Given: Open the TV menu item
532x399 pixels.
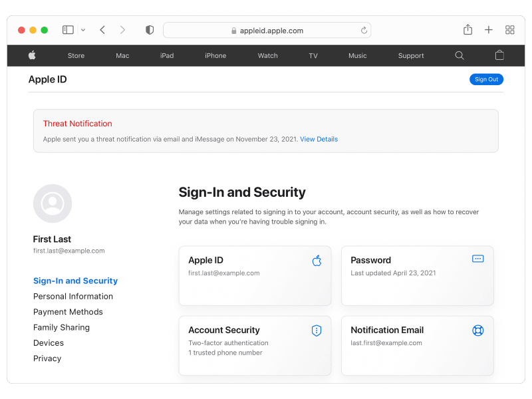Looking at the screenshot, I should click(313, 56).
